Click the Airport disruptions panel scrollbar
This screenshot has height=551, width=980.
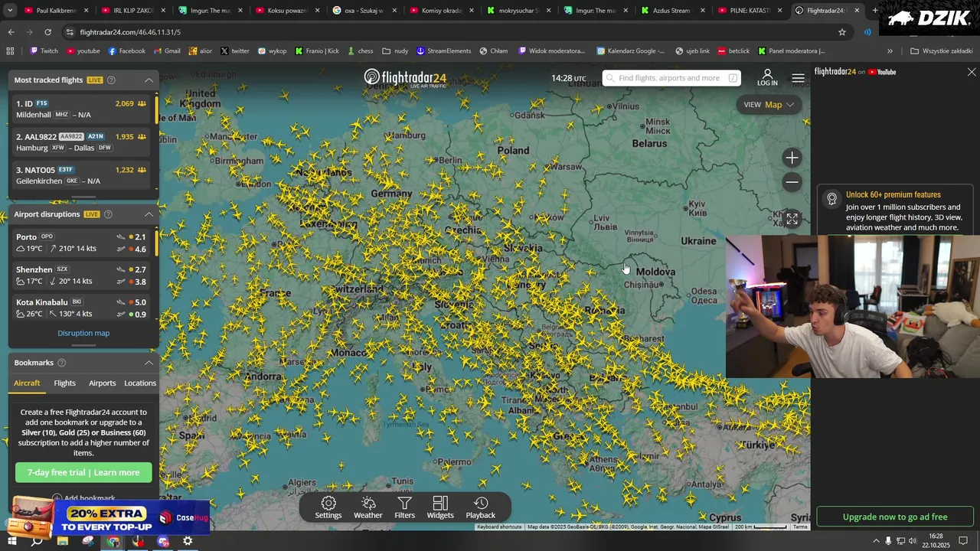[x=157, y=242]
